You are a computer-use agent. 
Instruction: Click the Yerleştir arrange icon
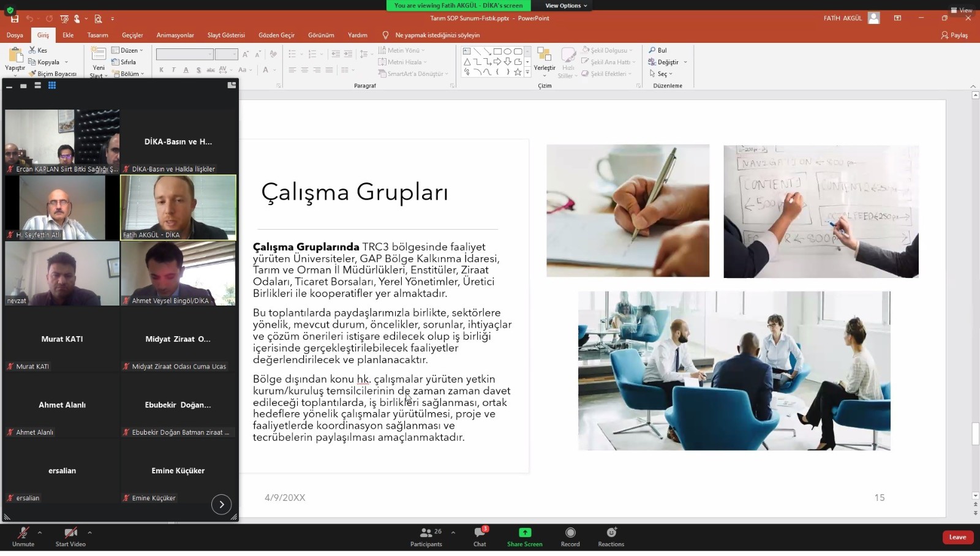coord(545,55)
